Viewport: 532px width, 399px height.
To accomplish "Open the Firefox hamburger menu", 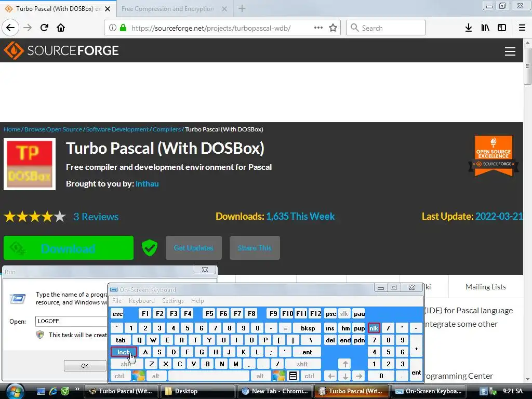I will click(522, 28).
